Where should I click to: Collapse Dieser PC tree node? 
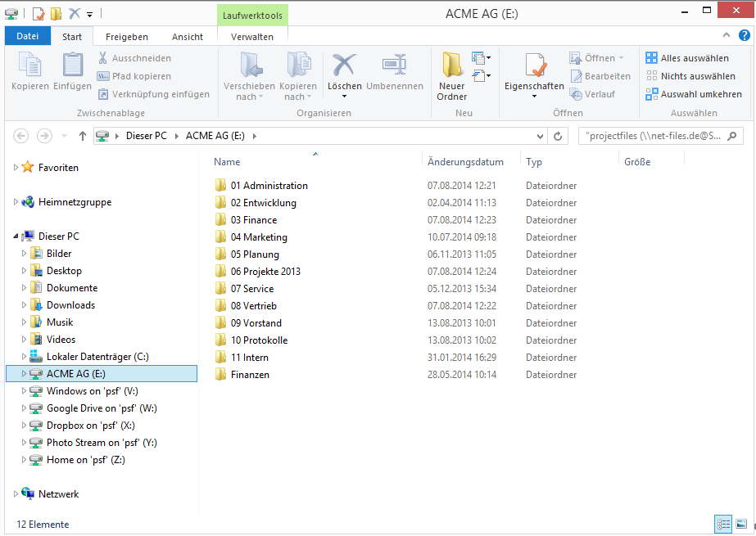(16, 236)
